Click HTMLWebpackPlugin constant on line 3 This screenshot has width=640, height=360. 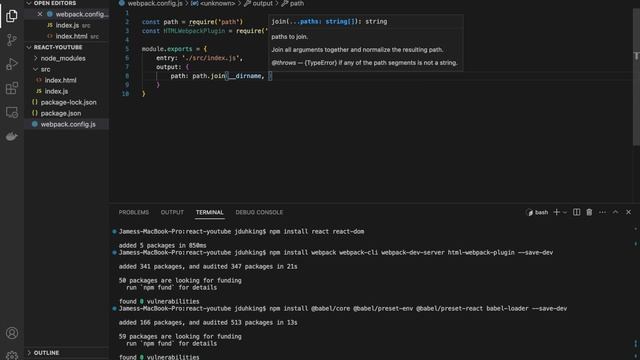point(194,31)
